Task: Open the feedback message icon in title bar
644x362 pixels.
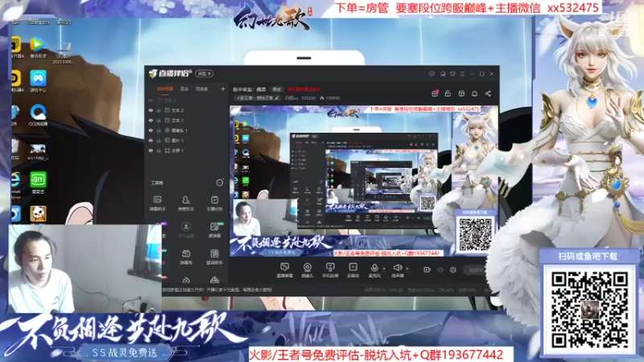Action: pos(431,74)
